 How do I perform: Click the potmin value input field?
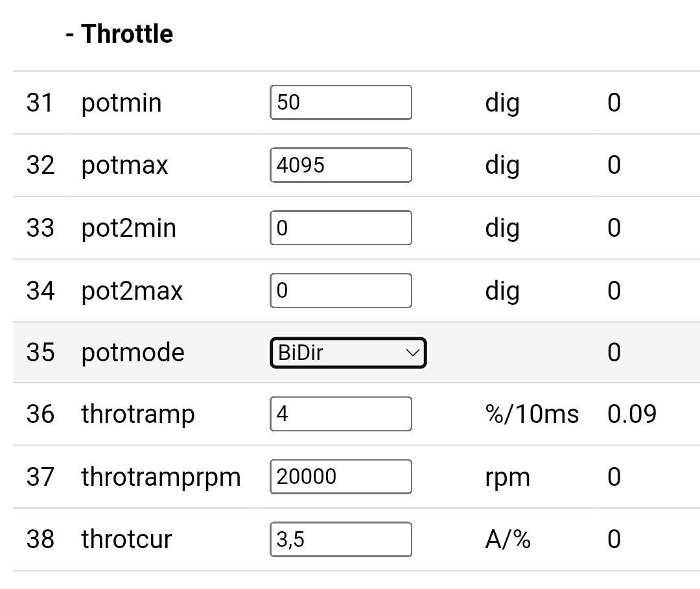tap(340, 102)
